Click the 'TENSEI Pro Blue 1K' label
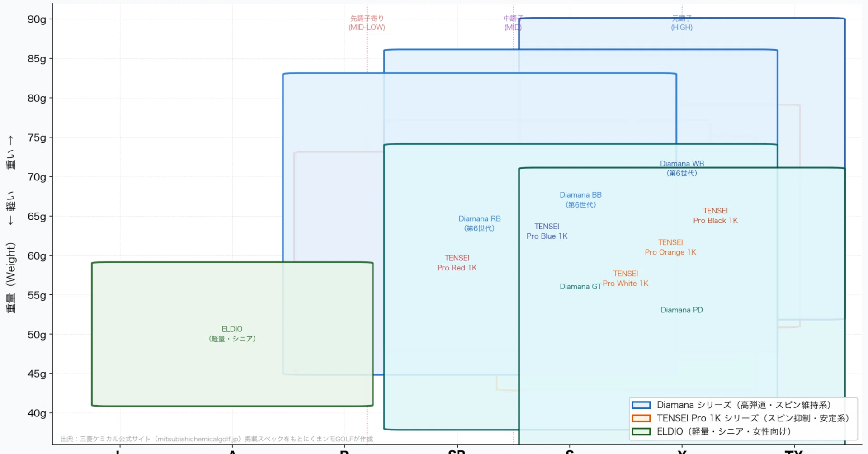This screenshot has height=454, width=868. tap(547, 231)
